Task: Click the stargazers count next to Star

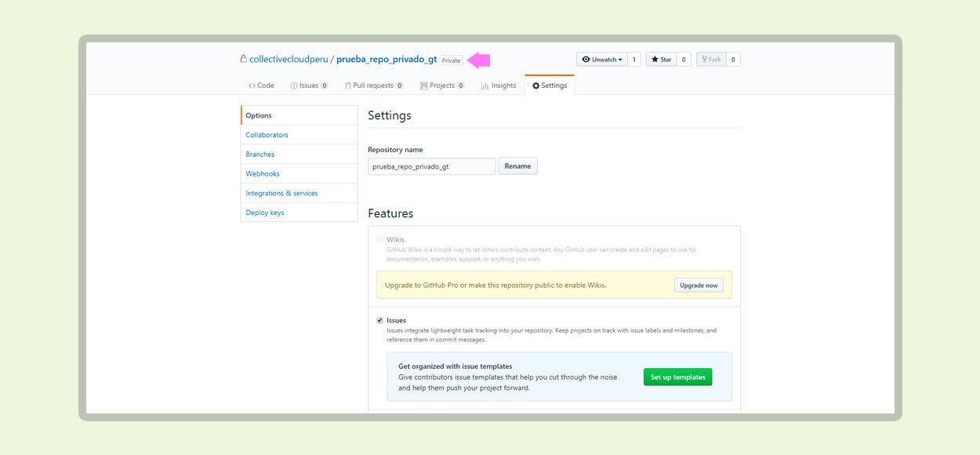Action: [683, 60]
